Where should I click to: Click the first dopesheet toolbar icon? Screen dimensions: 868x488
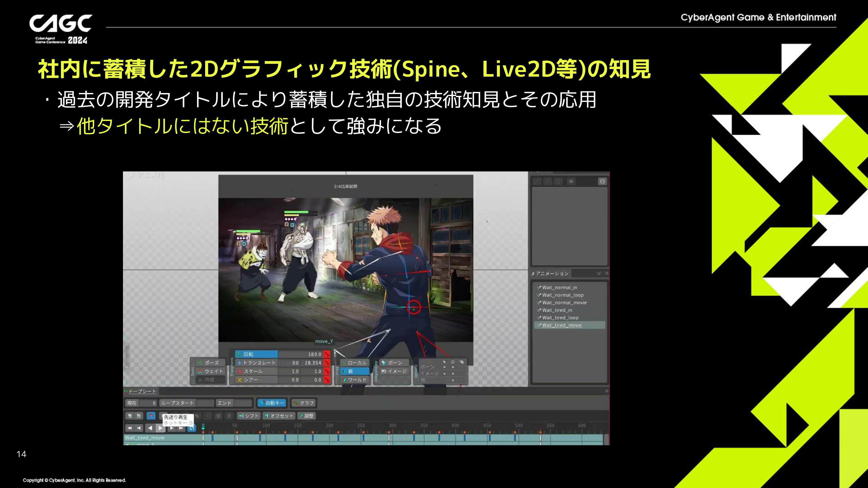[x=130, y=416]
